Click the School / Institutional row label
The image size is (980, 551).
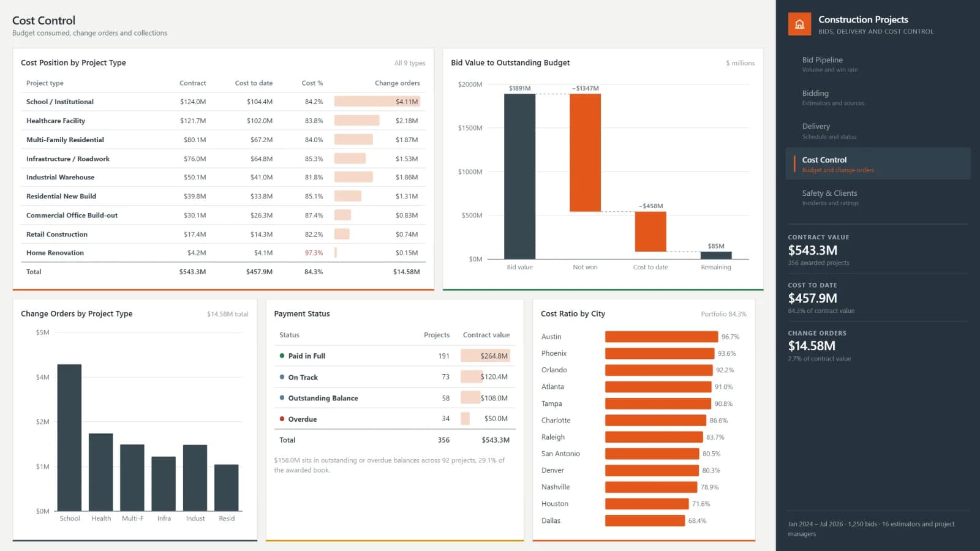pyautogui.click(x=60, y=102)
